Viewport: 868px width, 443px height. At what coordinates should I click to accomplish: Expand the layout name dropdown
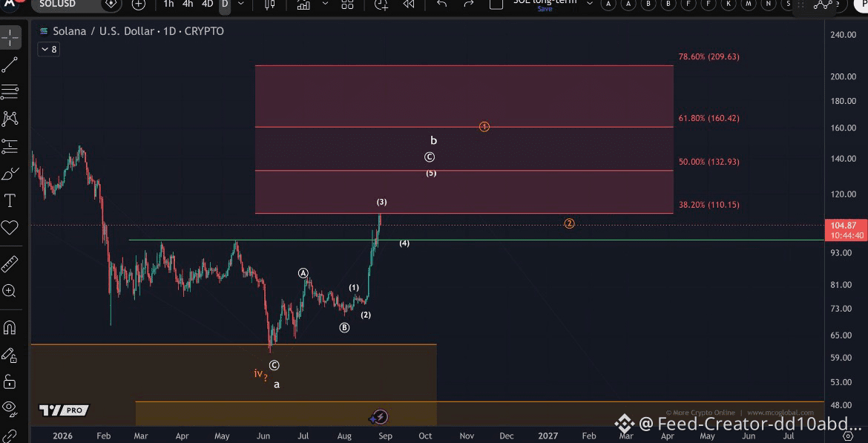[x=590, y=3]
